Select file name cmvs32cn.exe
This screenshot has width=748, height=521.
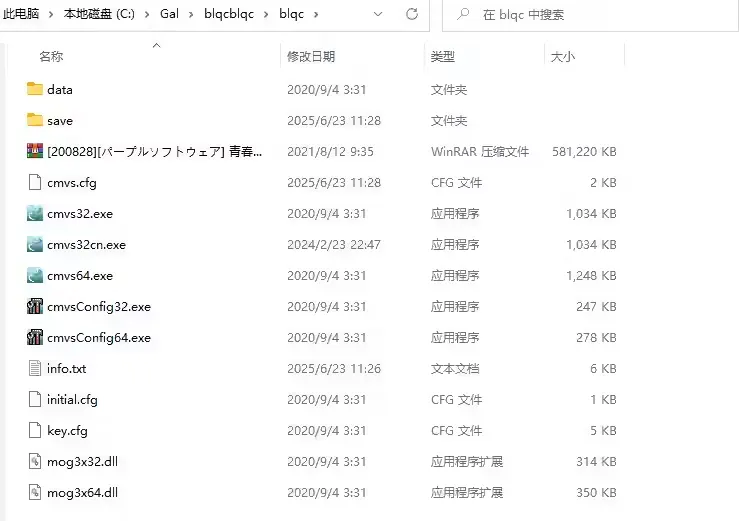pos(86,245)
